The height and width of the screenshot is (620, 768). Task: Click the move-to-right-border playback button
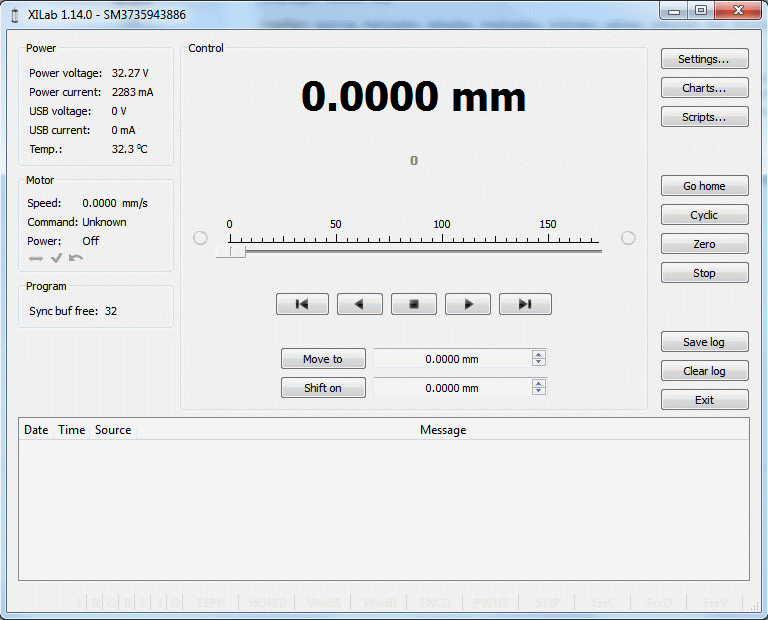tap(525, 304)
